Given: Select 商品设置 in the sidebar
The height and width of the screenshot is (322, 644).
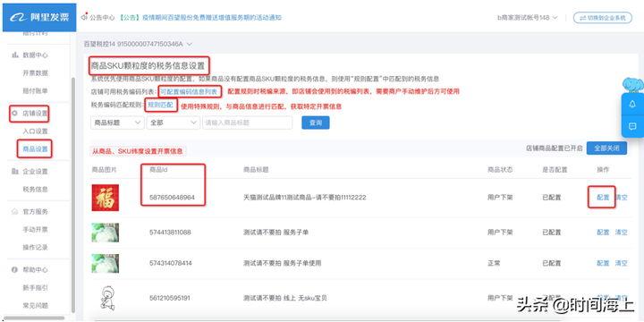Looking at the screenshot, I should [35, 149].
